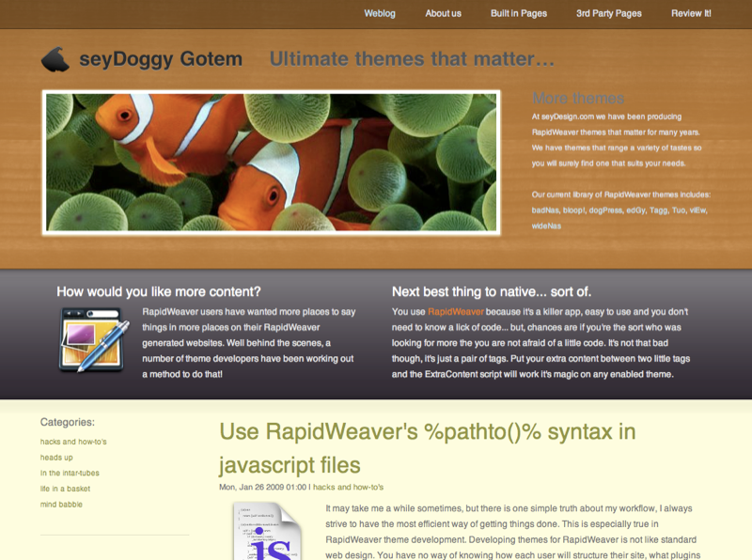The width and height of the screenshot is (752, 560).
Task: Click the More themes heading
Action: tap(578, 98)
